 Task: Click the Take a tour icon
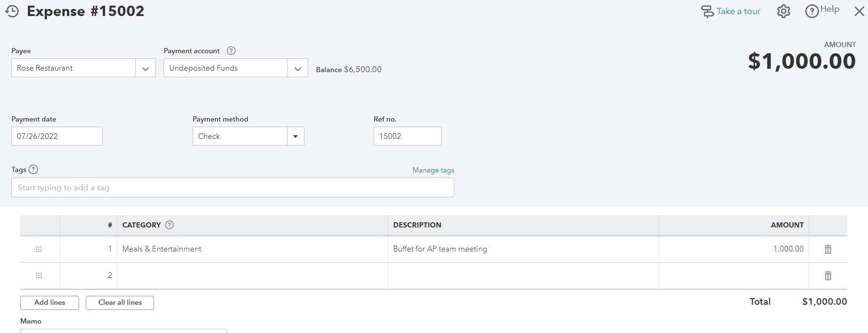(707, 11)
